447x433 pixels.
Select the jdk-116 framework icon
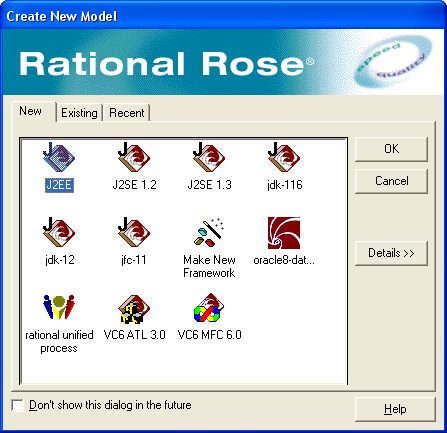(x=284, y=158)
